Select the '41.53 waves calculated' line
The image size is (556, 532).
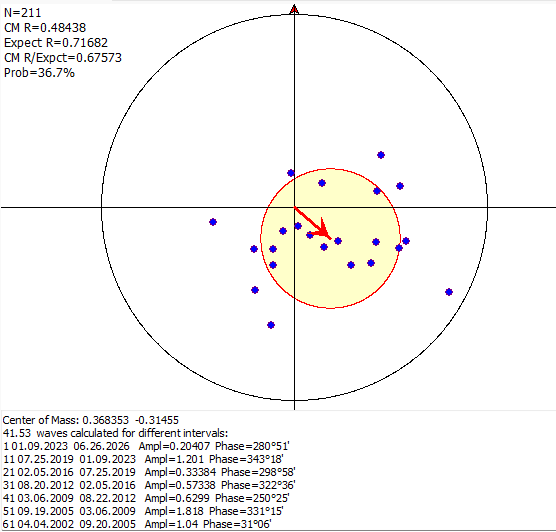point(115,433)
